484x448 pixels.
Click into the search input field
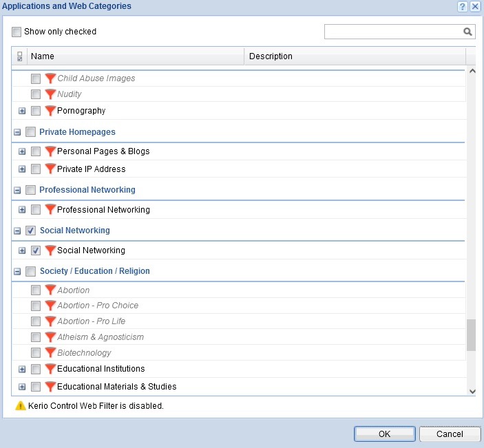click(392, 32)
